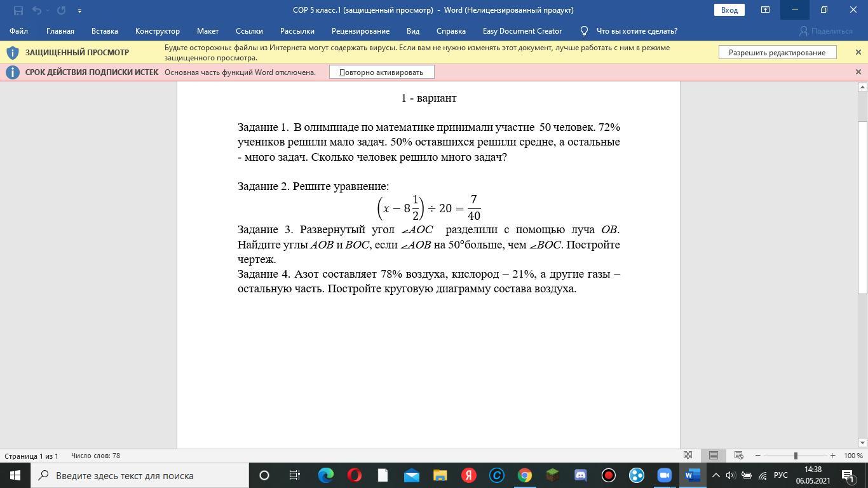Click the volume speaker tray icon

731,475
